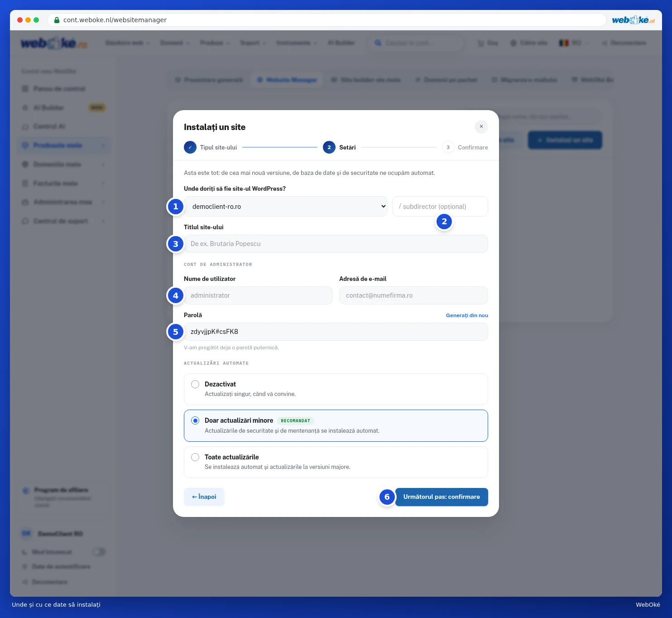Click the WebOké logo in the browser bar
This screenshot has height=618, width=672.
click(633, 20)
